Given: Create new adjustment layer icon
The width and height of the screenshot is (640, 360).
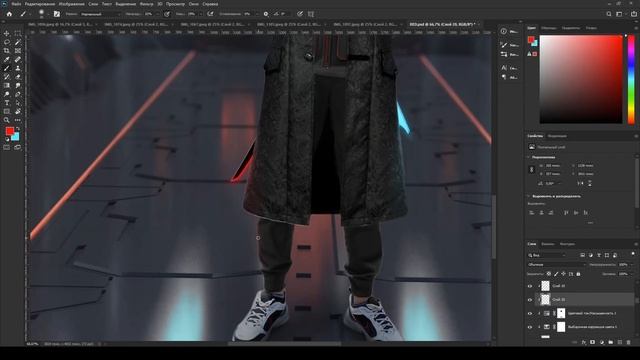Looking at the screenshot, I should (x=602, y=342).
